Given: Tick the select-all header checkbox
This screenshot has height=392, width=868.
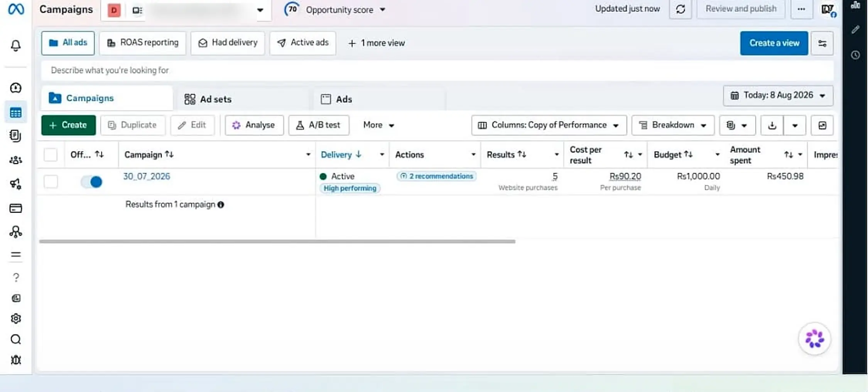Looking at the screenshot, I should pyautogui.click(x=51, y=155).
